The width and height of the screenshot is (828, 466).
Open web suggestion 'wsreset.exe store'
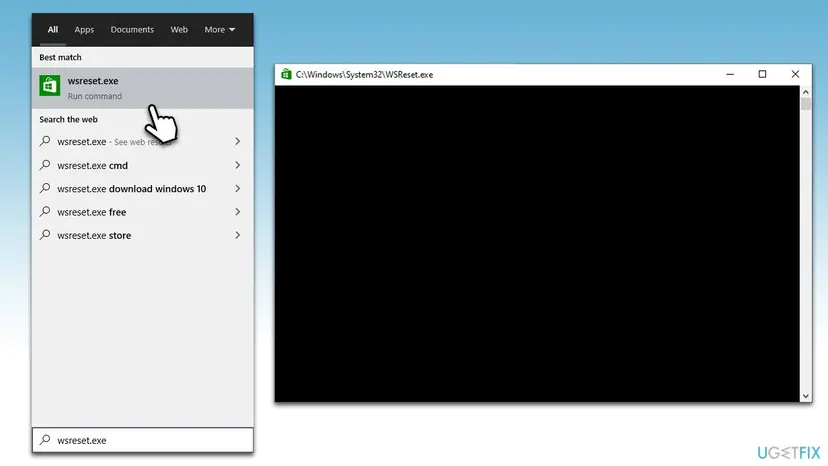pos(143,235)
